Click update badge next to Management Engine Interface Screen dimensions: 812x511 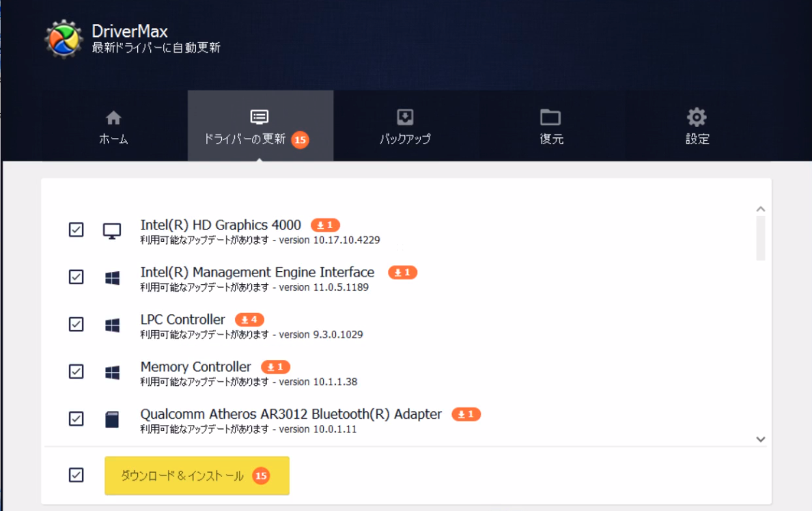point(403,272)
